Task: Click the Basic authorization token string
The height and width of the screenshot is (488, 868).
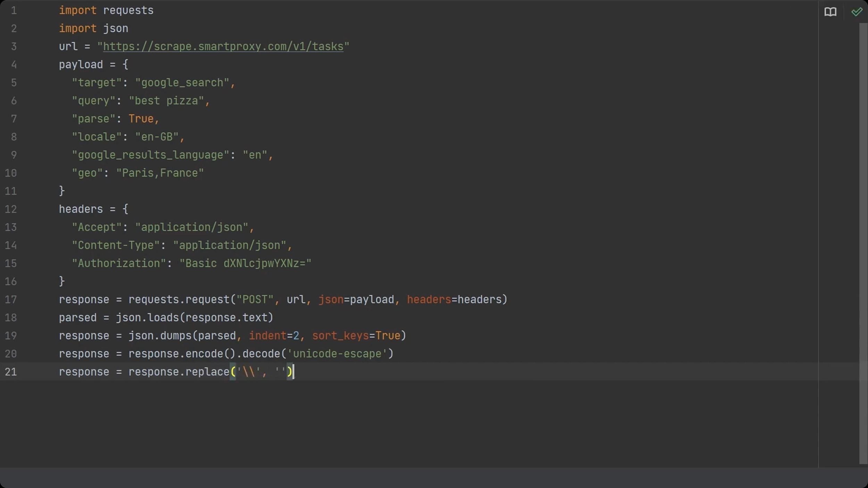Action: coord(245,263)
